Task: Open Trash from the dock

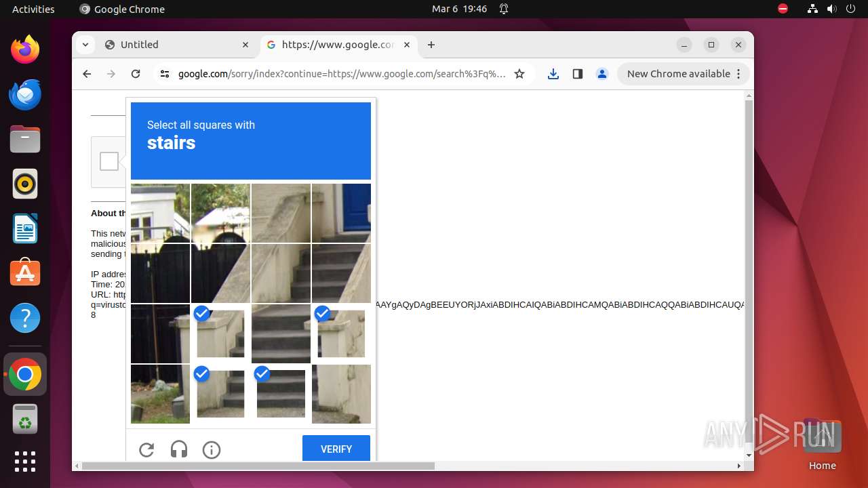Action: coord(25,419)
